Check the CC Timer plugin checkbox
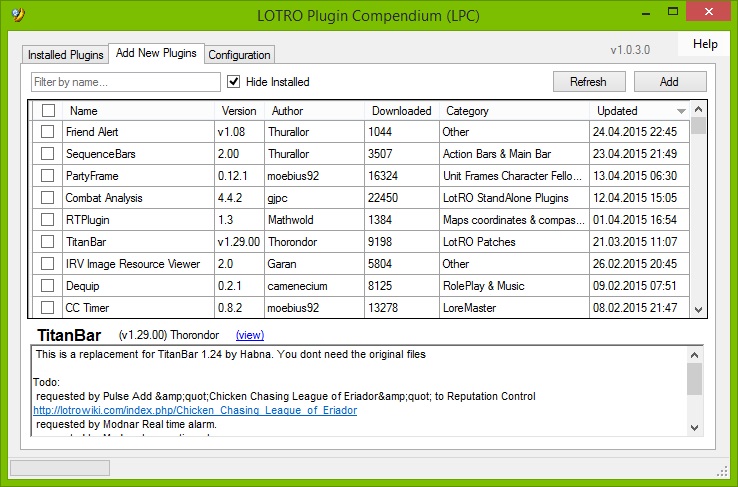This screenshot has width=738, height=487. [48, 308]
